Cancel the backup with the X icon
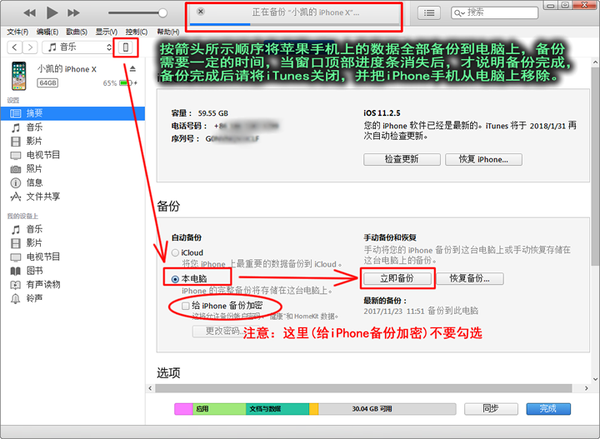Screen dimensions: 600x439 (x=201, y=11)
